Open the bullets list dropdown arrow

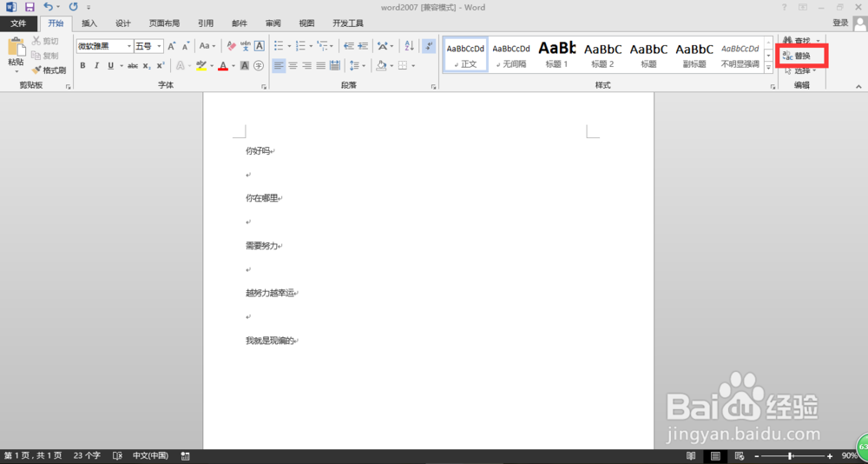[290, 46]
